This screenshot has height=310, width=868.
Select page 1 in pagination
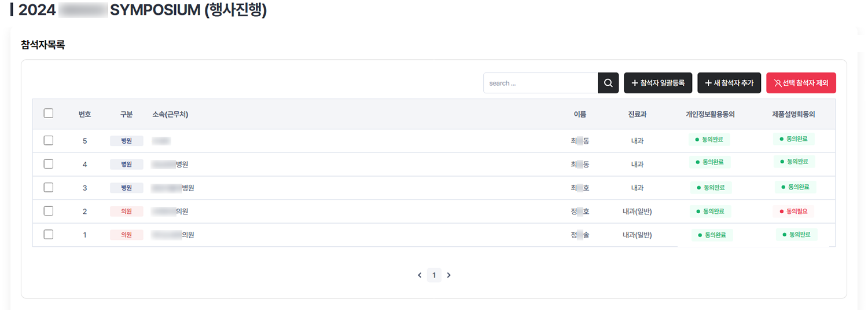pyautogui.click(x=434, y=275)
